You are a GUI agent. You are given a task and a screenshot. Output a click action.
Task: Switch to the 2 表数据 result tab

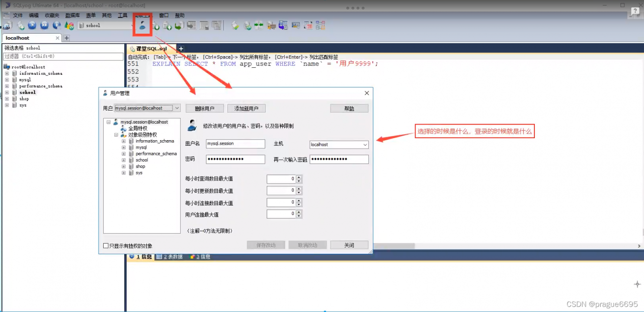pos(170,257)
